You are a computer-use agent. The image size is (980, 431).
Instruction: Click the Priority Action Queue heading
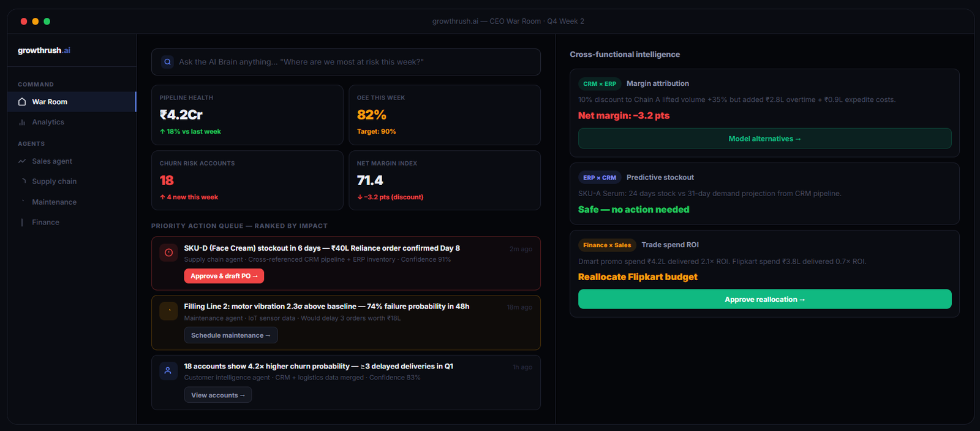point(239,226)
